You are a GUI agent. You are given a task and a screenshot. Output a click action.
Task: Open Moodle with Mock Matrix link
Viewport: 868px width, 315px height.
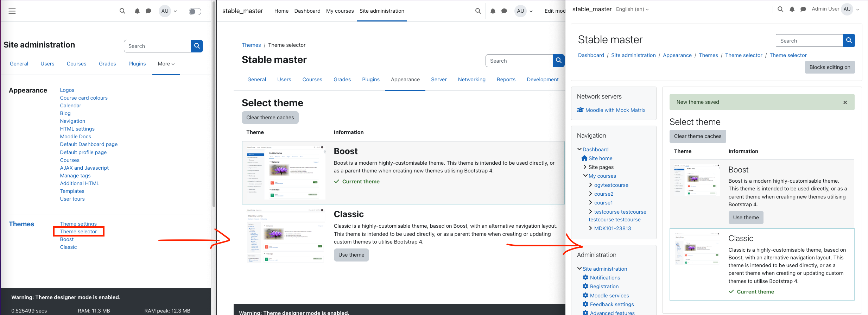tap(615, 110)
